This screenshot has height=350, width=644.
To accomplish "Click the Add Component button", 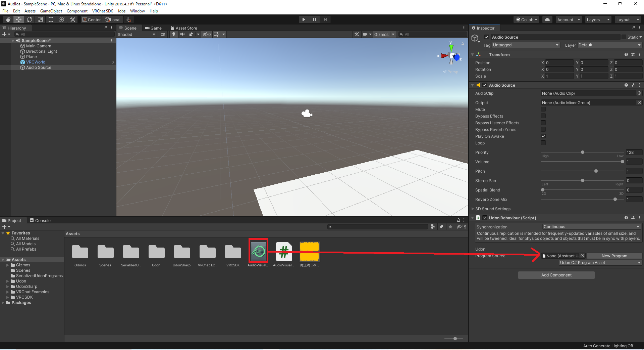I will point(556,275).
